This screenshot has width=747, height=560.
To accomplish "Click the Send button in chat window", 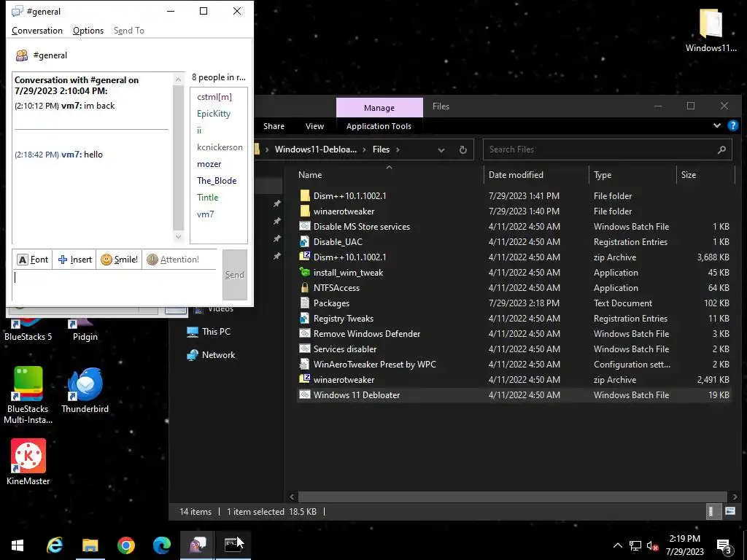I will (234, 275).
